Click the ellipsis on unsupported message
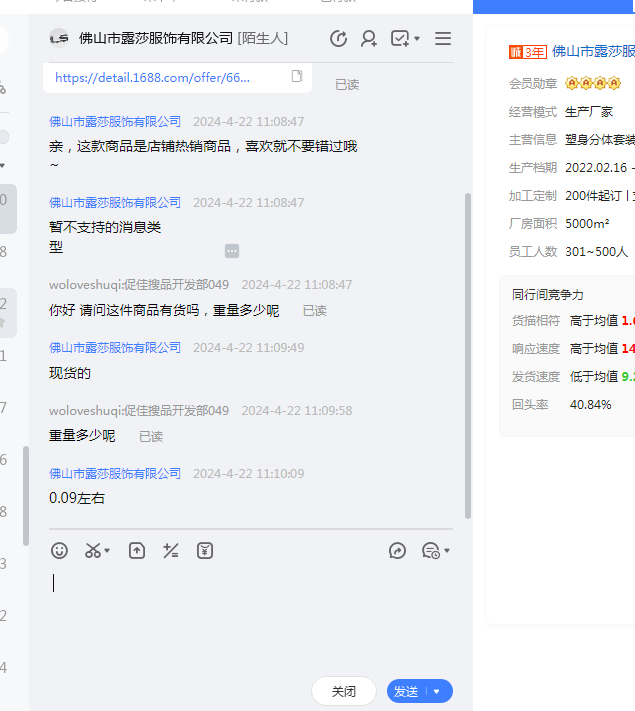The image size is (635, 711). [232, 251]
